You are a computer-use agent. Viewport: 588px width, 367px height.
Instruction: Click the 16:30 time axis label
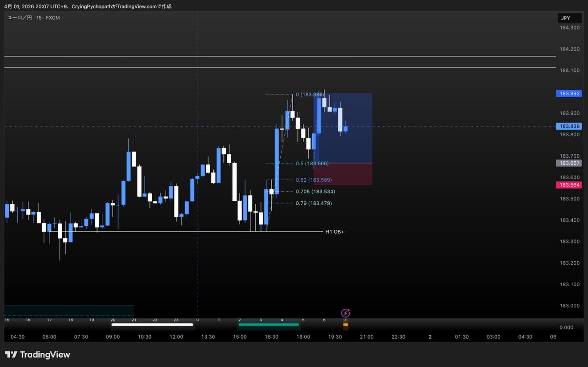tap(271, 337)
